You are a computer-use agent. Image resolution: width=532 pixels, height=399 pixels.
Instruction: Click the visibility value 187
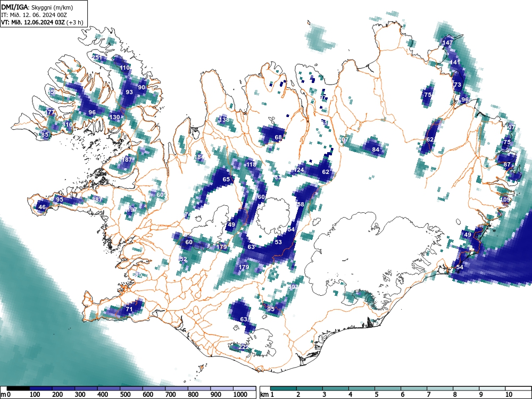coord(127,160)
